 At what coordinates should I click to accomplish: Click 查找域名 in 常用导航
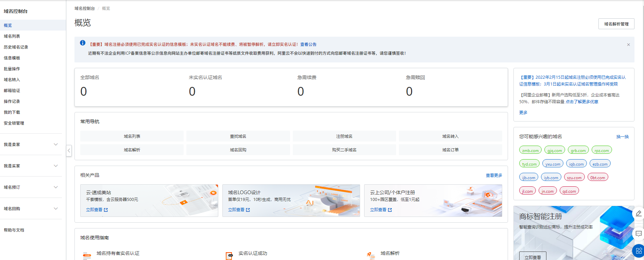pyautogui.click(x=238, y=136)
